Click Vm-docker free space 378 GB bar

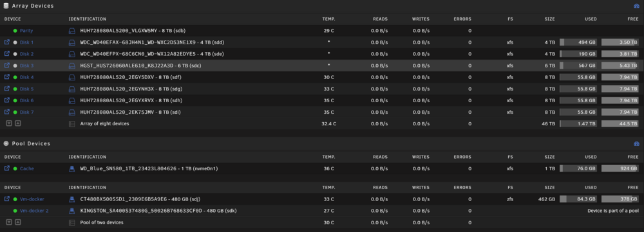620,199
